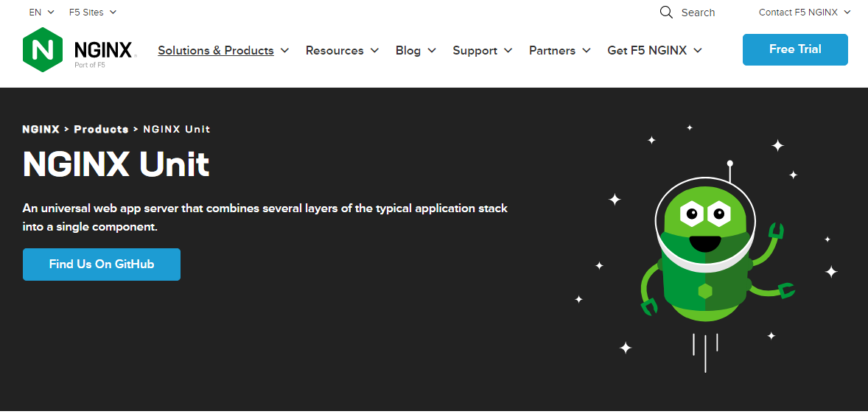Open the Resources menu
This screenshot has height=417, width=868.
(x=342, y=51)
